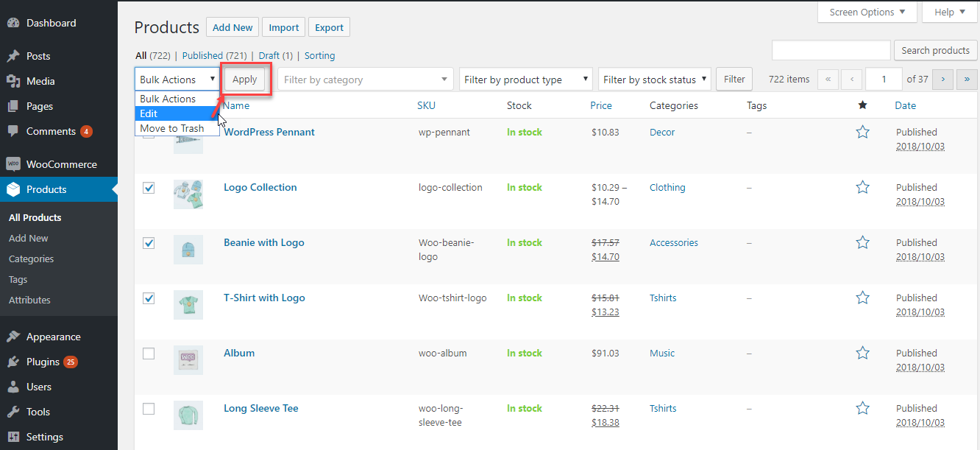980x450 pixels.
Task: Open the Comments speech bubble icon
Action: [13, 131]
